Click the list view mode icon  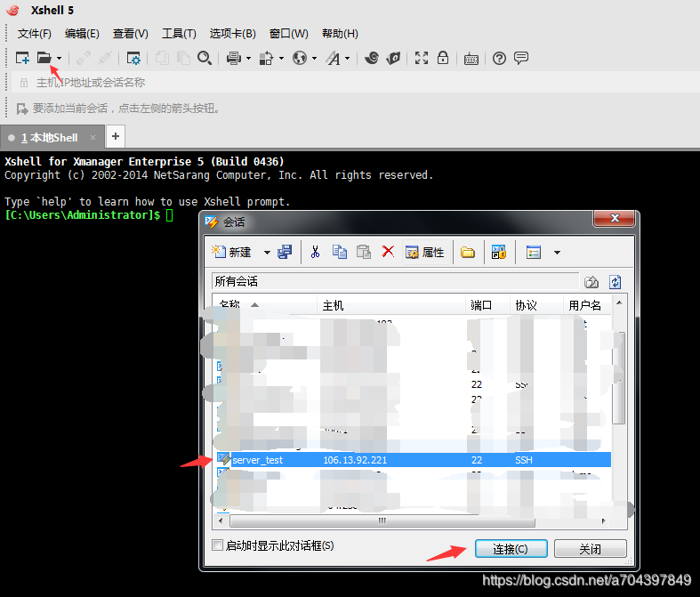coord(534,253)
